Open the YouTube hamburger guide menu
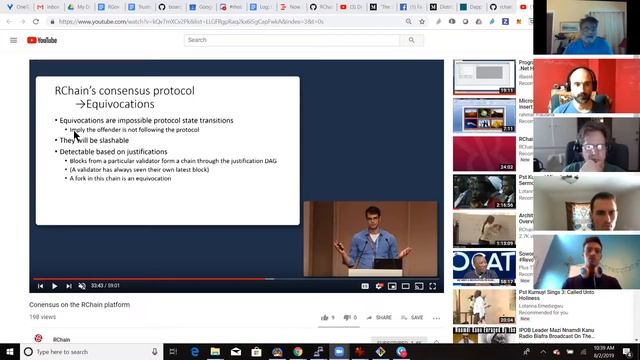This screenshot has height=360, width=640. click(x=13, y=40)
